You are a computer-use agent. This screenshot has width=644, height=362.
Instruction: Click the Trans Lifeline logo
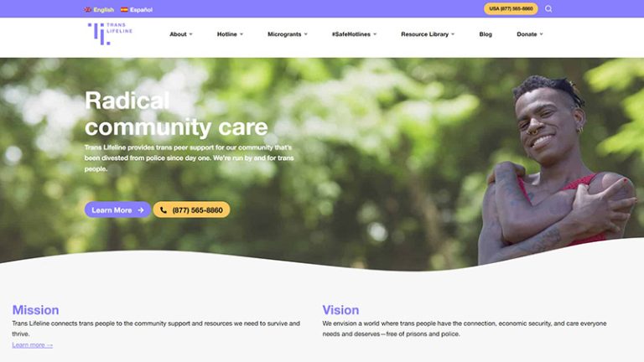coord(110,34)
